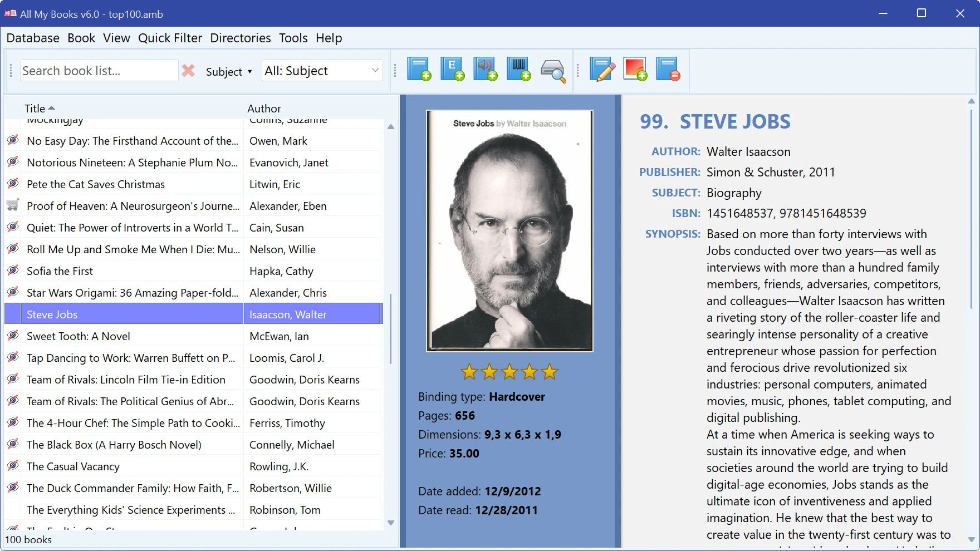Image resolution: width=980 pixels, height=551 pixels.
Task: Open the Directories menu
Action: [x=241, y=38]
